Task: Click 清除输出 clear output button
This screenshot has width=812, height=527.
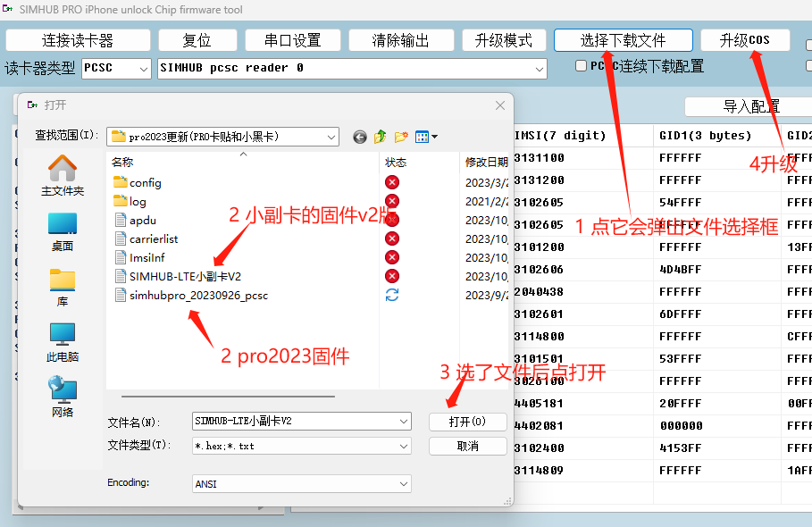Action: point(401,40)
